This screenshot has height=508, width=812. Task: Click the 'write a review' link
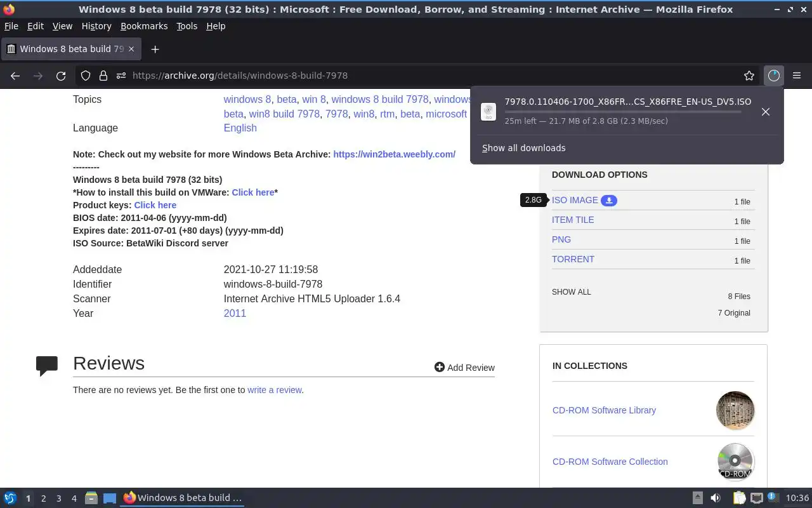(275, 390)
